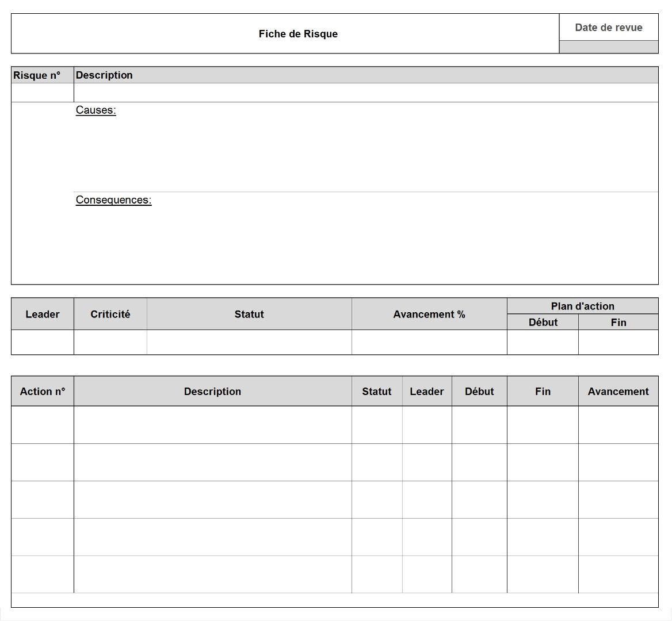The width and height of the screenshot is (672, 621).
Task: Click the grey date field under Date de revue
Action: click(609, 47)
